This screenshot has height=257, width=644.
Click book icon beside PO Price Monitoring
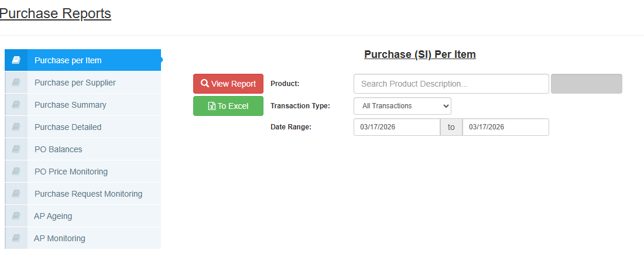(16, 172)
